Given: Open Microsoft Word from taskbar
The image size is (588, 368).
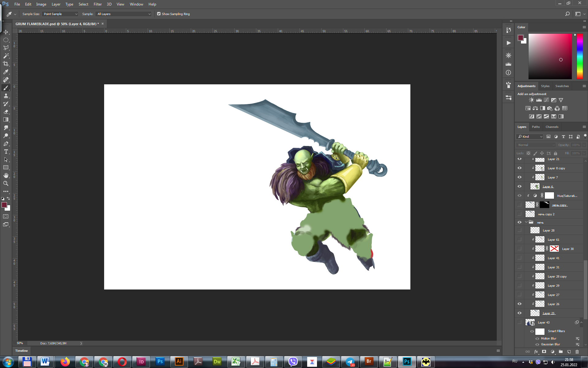Looking at the screenshot, I should (45, 362).
